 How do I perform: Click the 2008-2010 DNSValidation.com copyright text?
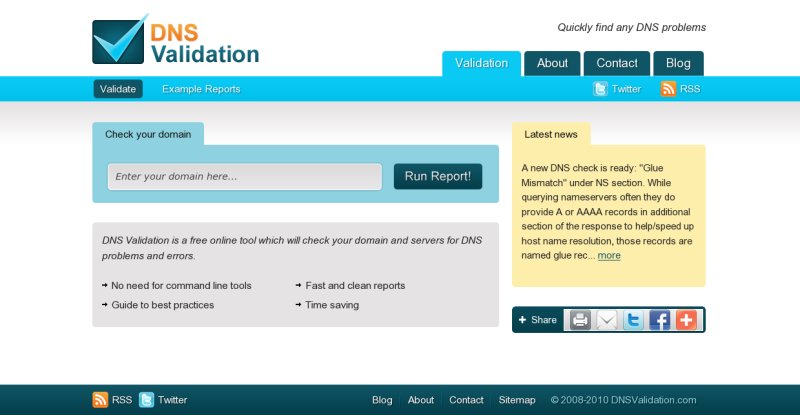[623, 400]
